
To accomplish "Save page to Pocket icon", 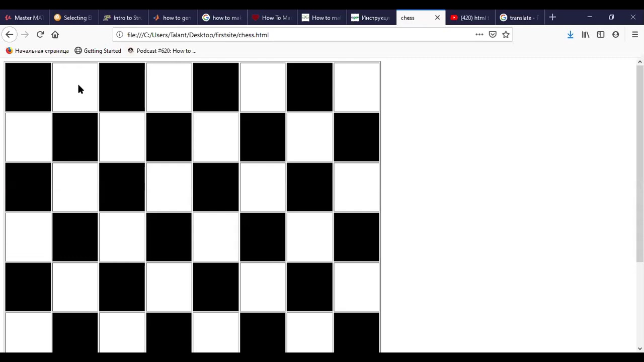I will pos(493,35).
